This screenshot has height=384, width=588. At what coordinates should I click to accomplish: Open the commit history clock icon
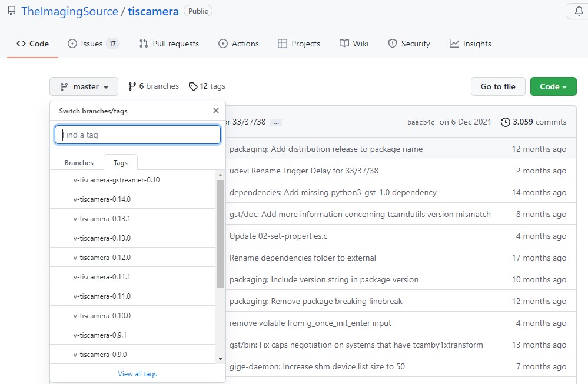505,122
